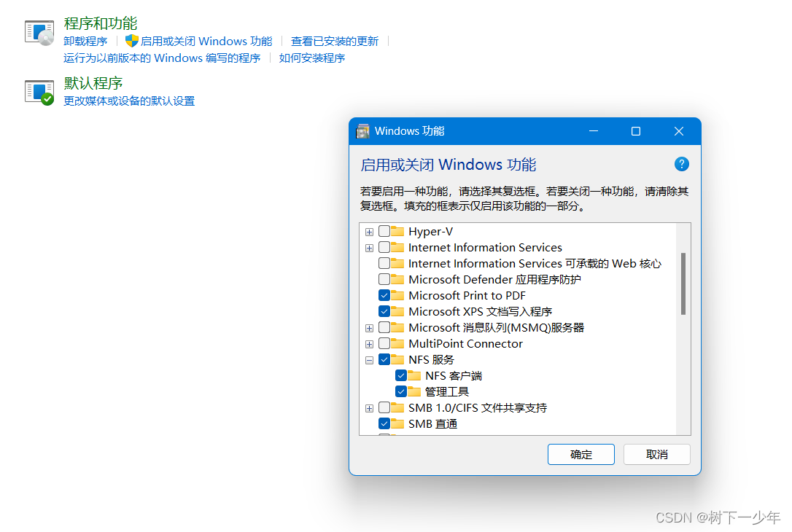The height and width of the screenshot is (532, 792).
Task: Open the 程序和功能 heading link
Action: [101, 23]
